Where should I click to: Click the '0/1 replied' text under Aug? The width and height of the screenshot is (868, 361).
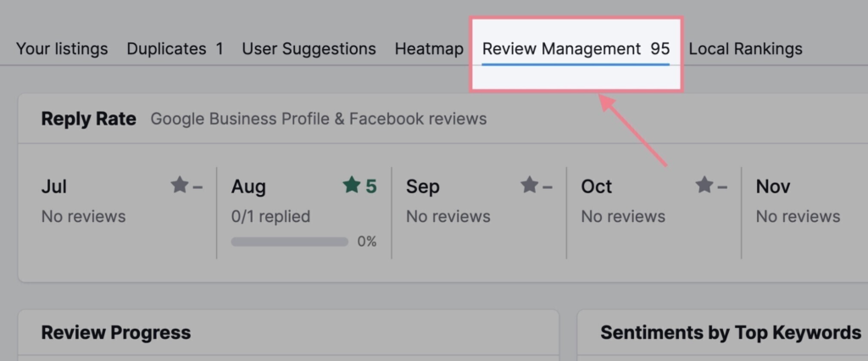(270, 216)
